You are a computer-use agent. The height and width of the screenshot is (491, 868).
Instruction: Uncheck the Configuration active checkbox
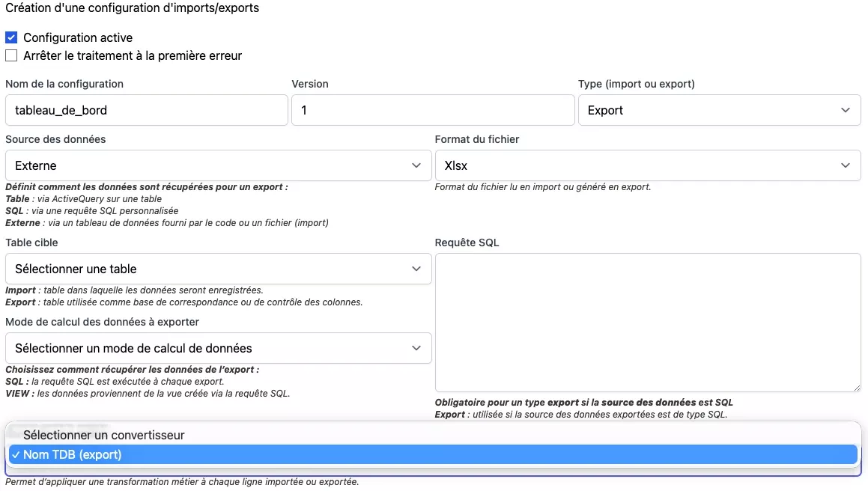point(11,37)
